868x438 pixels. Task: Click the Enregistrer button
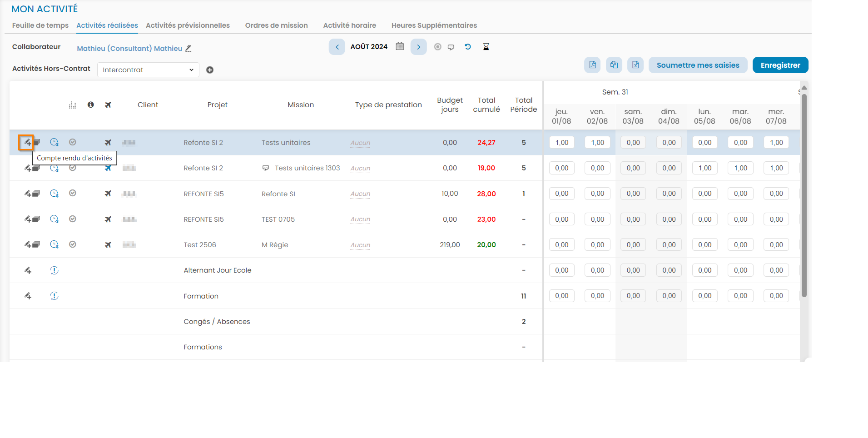(x=780, y=65)
